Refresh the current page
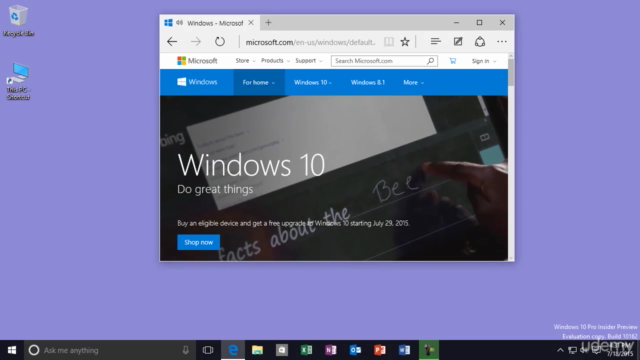This screenshot has height=360, width=640. (x=220, y=42)
